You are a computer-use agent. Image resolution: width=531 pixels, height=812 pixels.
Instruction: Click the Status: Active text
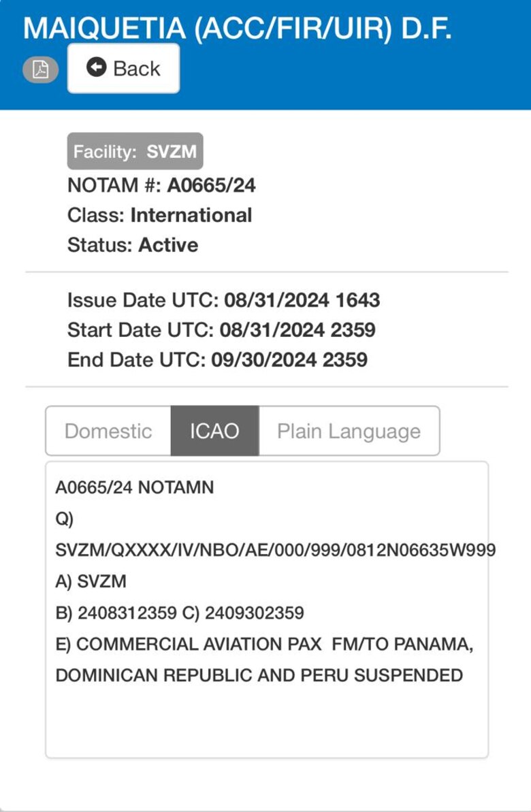click(x=133, y=245)
